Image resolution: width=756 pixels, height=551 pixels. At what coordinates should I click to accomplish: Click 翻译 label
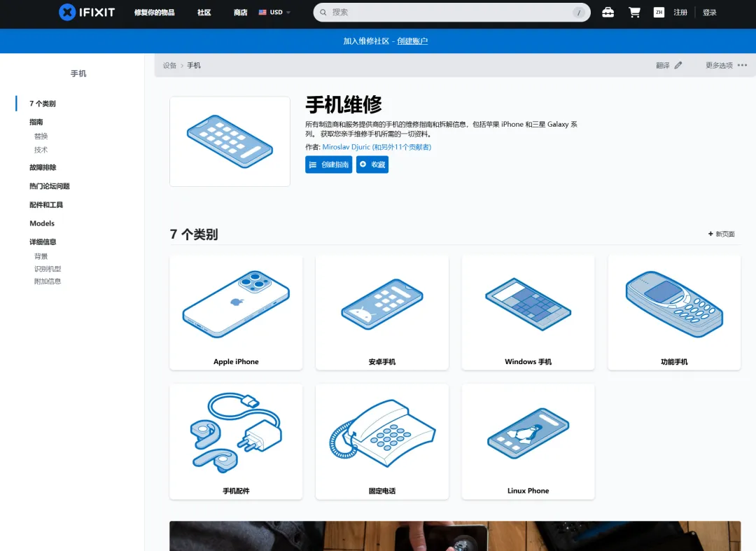[662, 65]
